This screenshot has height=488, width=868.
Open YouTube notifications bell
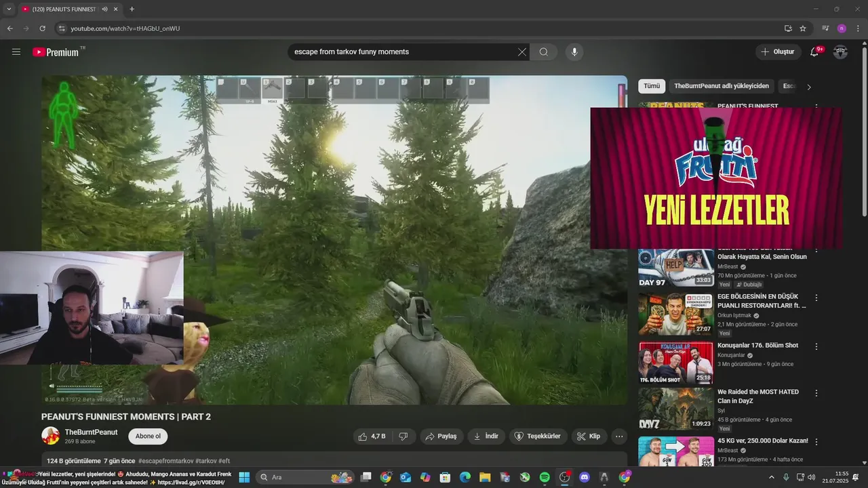tap(814, 52)
